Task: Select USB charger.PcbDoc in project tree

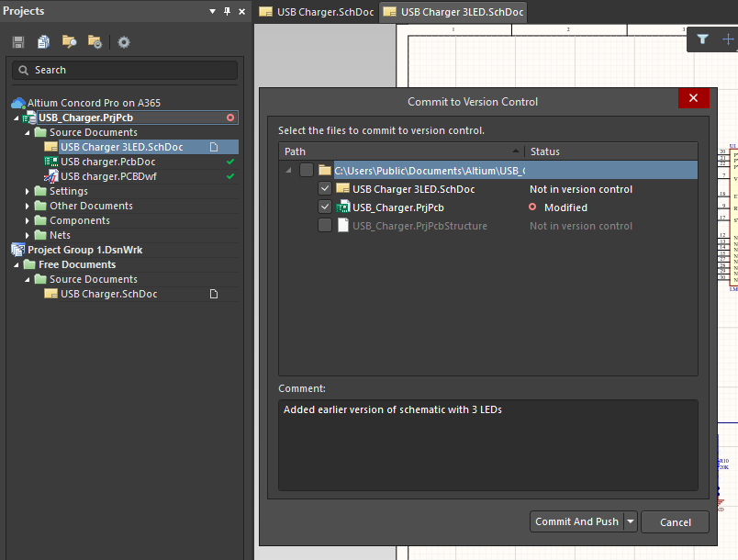Action: (x=107, y=162)
